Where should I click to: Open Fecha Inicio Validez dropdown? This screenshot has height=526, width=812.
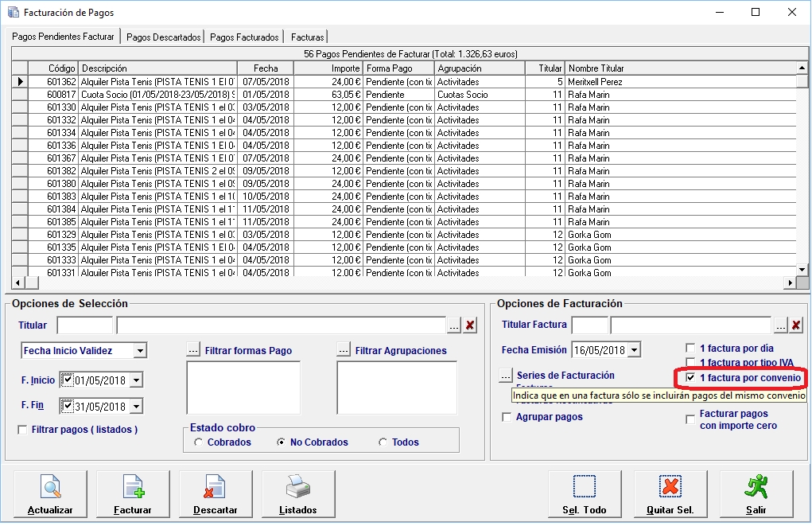[140, 351]
